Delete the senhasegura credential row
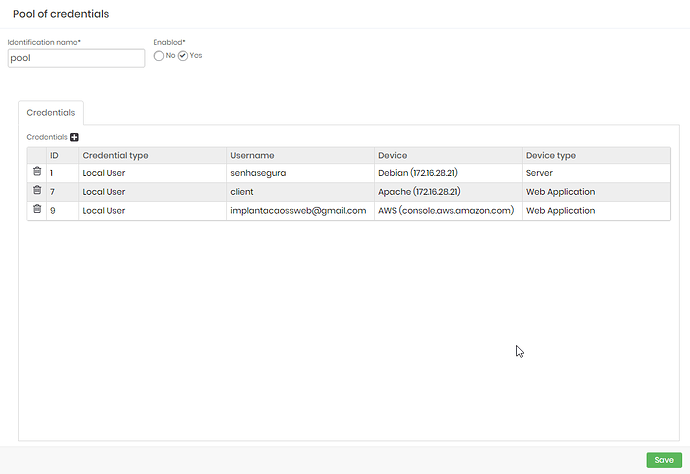The image size is (690, 474). (x=37, y=172)
